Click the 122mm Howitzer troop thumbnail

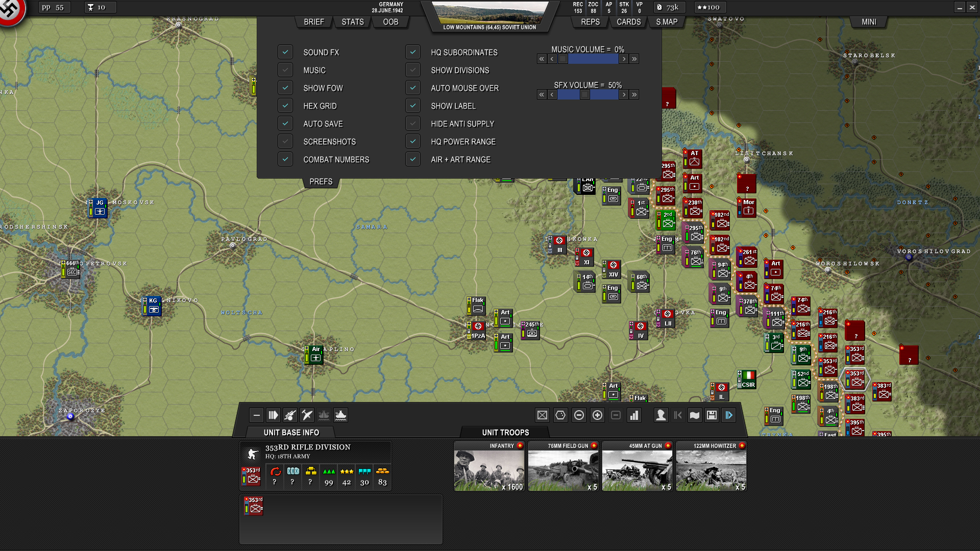[711, 466]
